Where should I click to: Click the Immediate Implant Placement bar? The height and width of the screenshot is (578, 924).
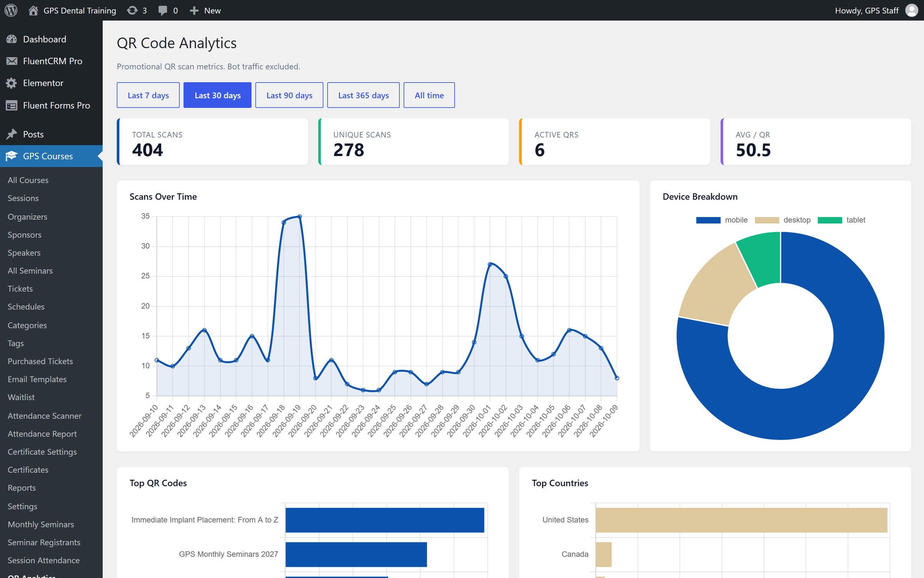[385, 520]
